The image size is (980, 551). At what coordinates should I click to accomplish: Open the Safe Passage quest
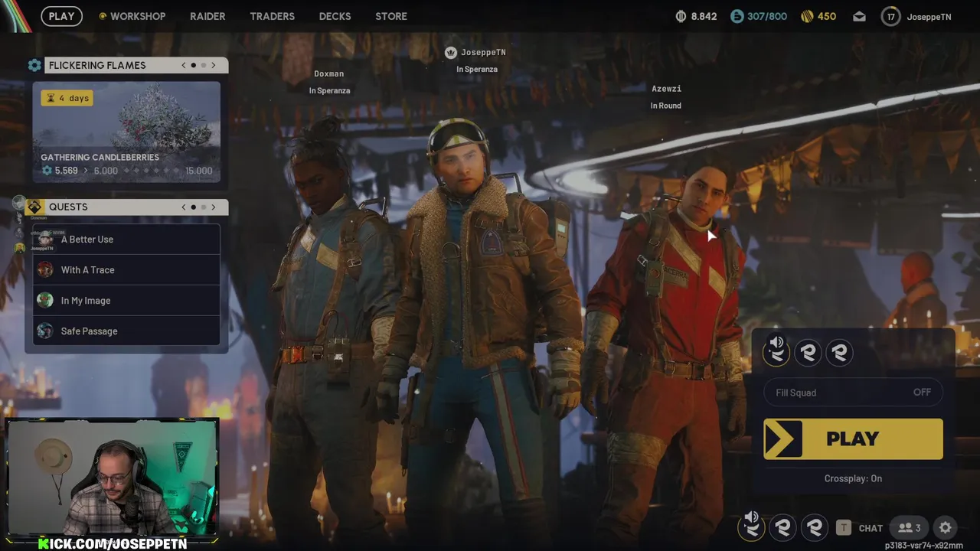pos(126,331)
